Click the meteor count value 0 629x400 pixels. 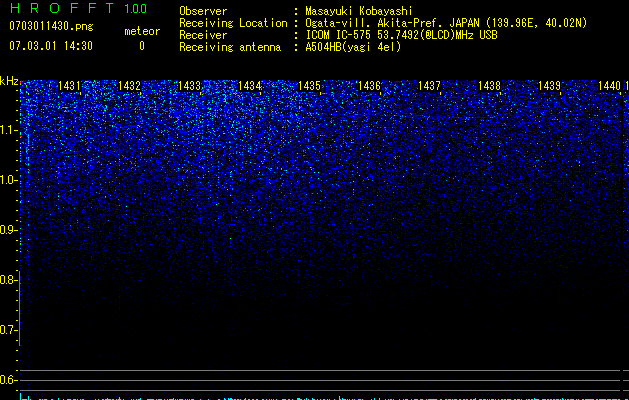pos(142,46)
